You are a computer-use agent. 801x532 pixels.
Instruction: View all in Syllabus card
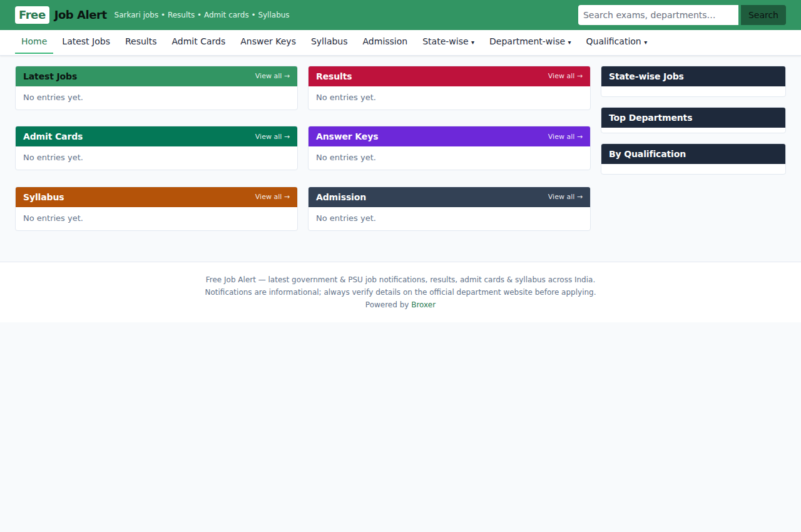272,197
